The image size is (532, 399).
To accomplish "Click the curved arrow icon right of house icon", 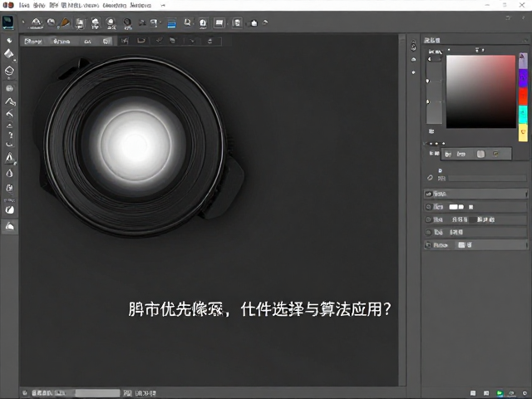I will pos(265,22).
